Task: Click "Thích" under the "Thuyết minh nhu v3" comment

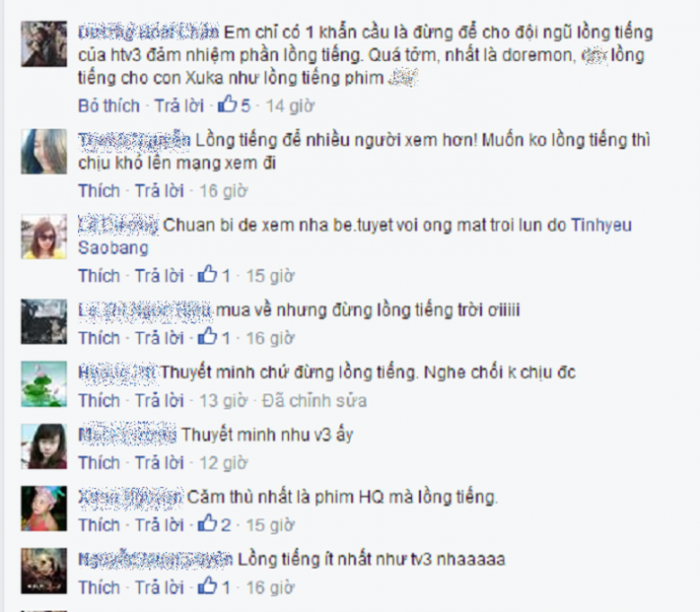Action: coord(99,462)
